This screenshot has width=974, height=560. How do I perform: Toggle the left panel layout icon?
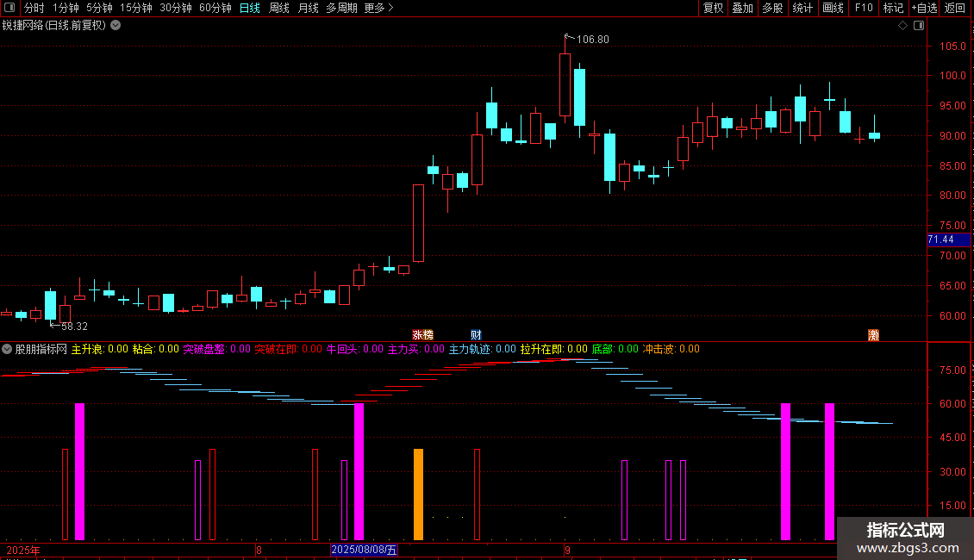click(9, 8)
